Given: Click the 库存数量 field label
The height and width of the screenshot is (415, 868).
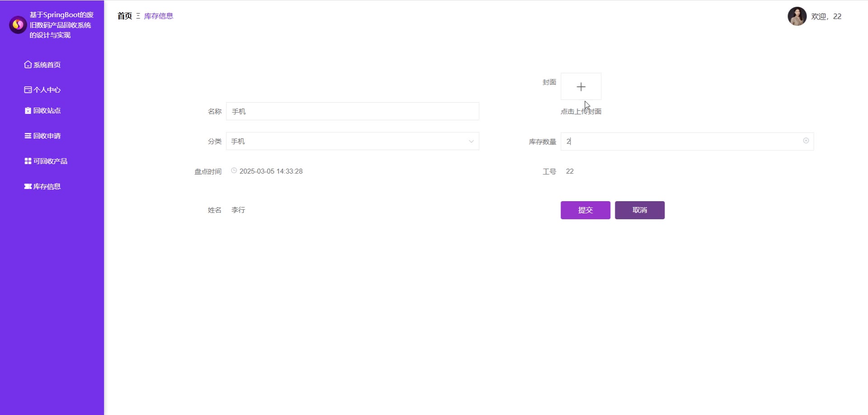Looking at the screenshot, I should 542,142.
